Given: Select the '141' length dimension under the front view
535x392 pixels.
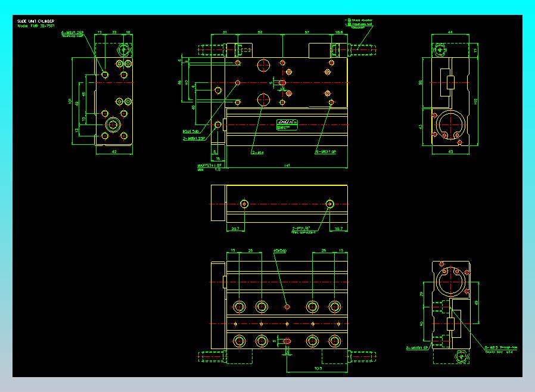Looking at the screenshot, I should [x=287, y=166].
